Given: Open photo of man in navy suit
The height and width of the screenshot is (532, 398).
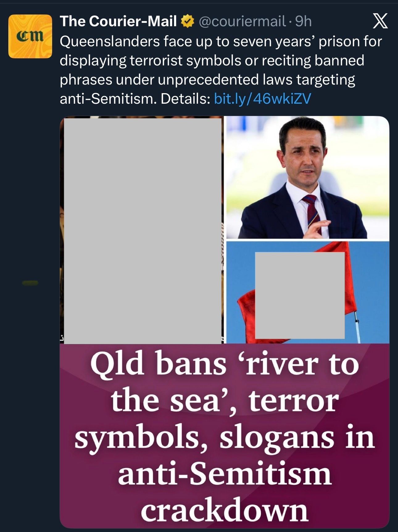Looking at the screenshot, I should point(308,177).
